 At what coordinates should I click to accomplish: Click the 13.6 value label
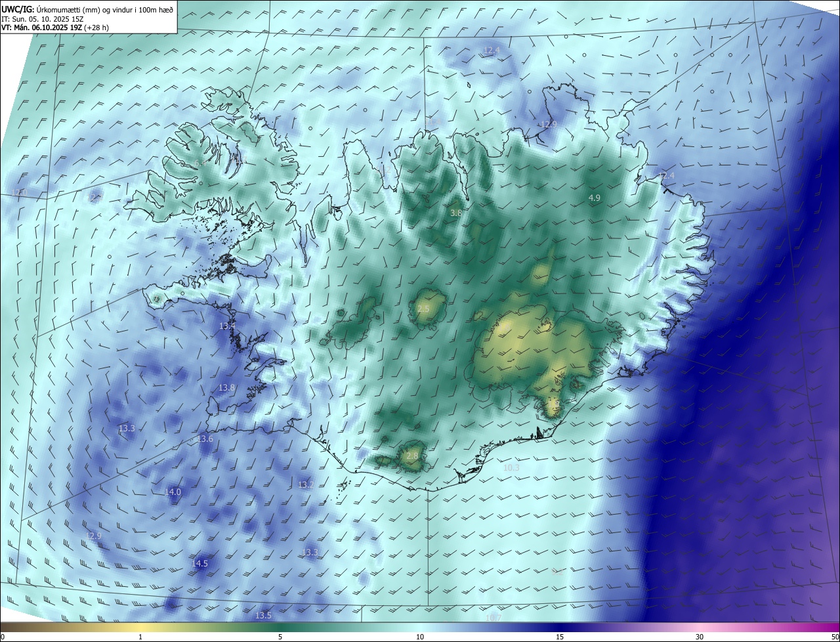[x=205, y=439]
